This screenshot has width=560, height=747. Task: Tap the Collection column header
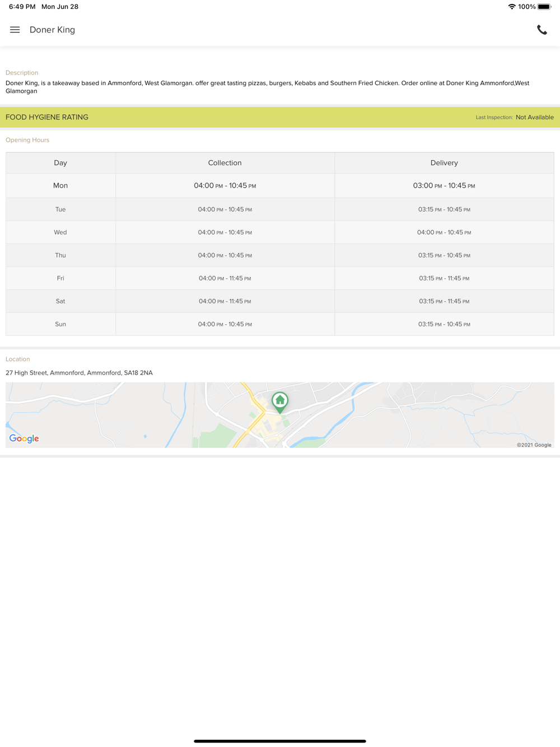(225, 163)
